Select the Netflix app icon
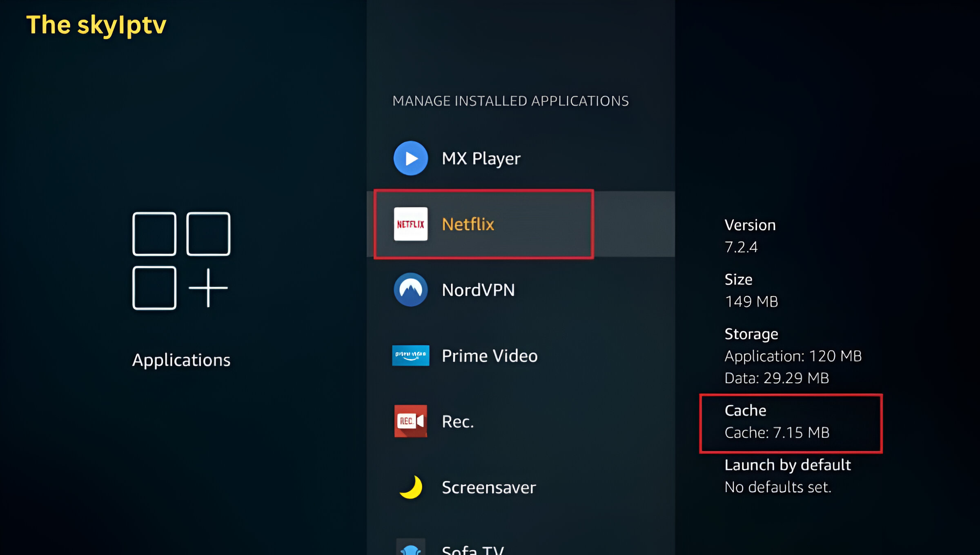 [x=410, y=223]
